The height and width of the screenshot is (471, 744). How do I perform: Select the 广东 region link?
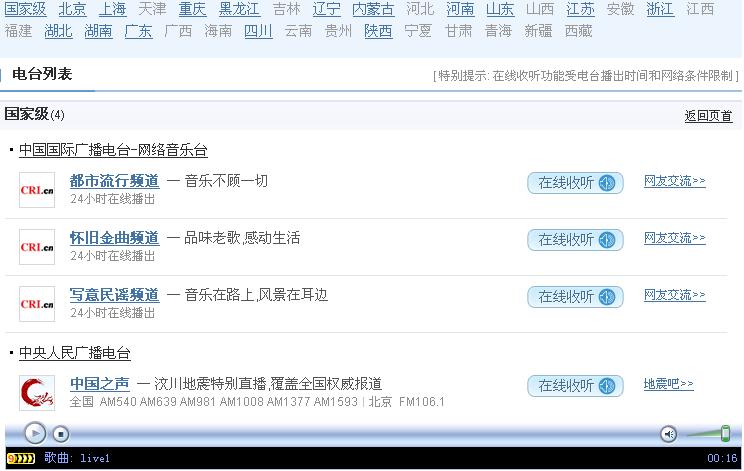tap(138, 31)
